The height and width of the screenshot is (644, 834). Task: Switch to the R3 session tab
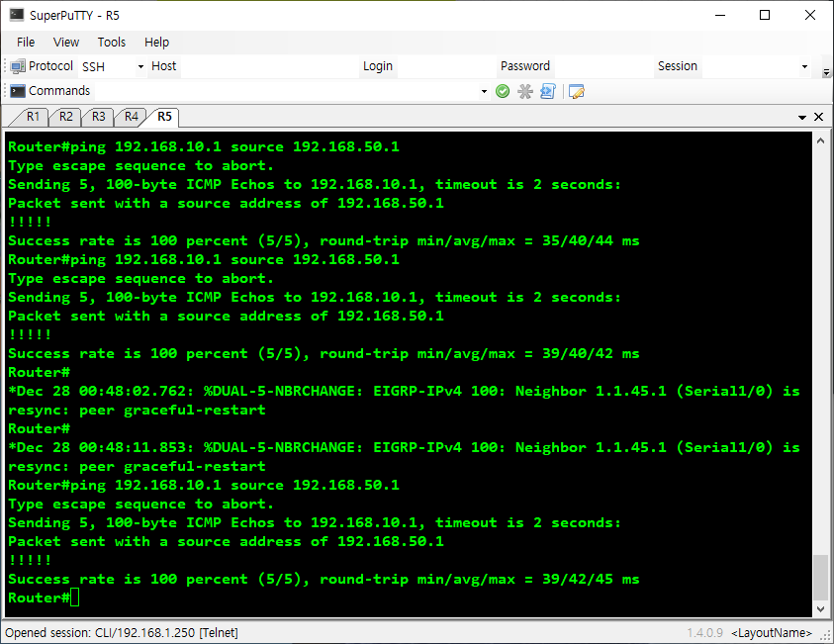pyautogui.click(x=98, y=117)
